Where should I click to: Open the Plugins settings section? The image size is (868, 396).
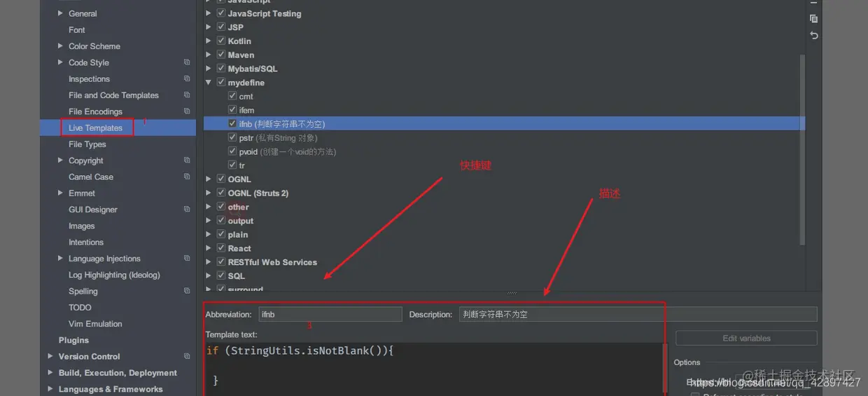click(x=73, y=341)
